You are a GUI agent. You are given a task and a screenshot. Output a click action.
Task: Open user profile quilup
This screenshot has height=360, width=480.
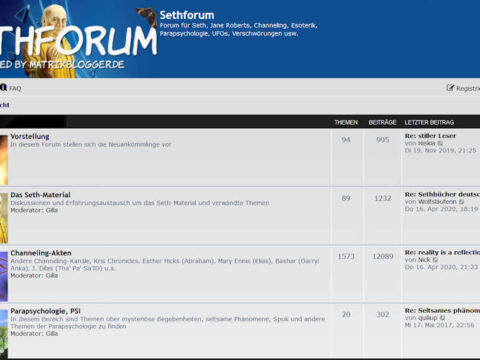tap(428, 318)
